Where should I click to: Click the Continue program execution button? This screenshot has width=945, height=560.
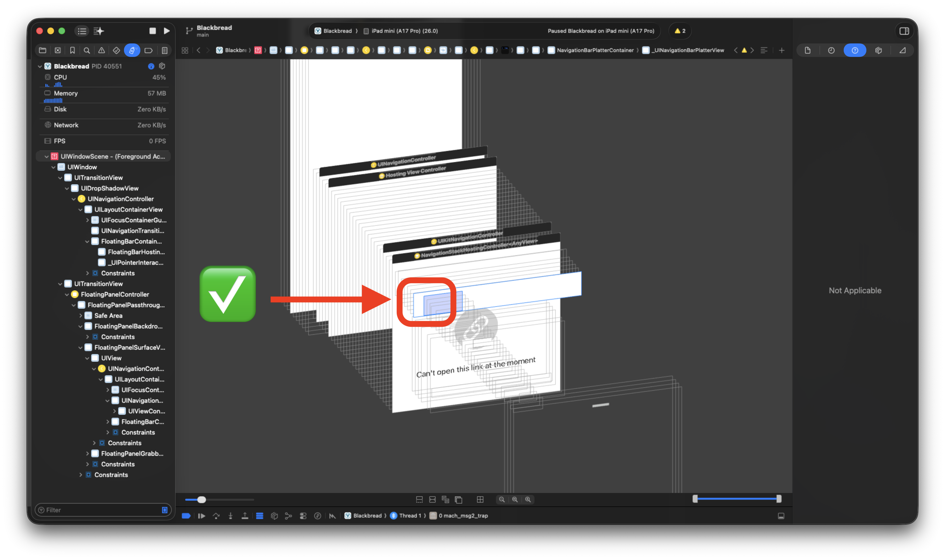coord(202,516)
